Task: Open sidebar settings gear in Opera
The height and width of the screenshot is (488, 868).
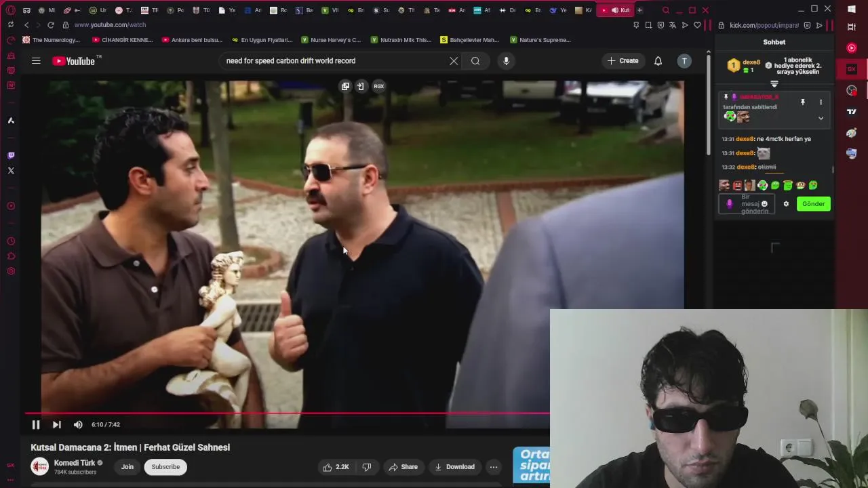Action: 11,272
